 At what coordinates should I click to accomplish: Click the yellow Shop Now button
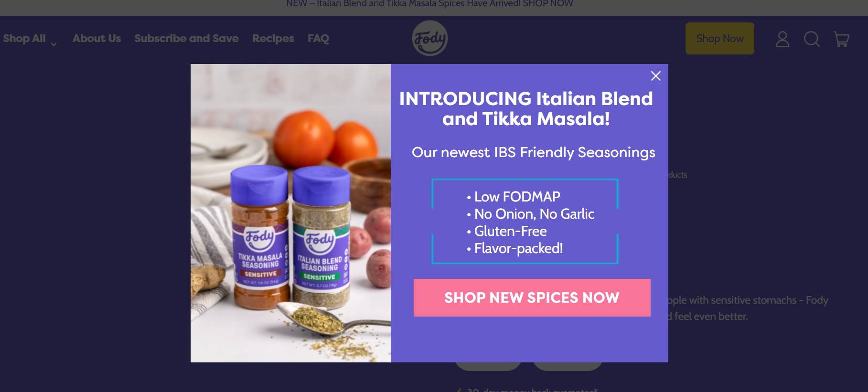[x=719, y=38]
